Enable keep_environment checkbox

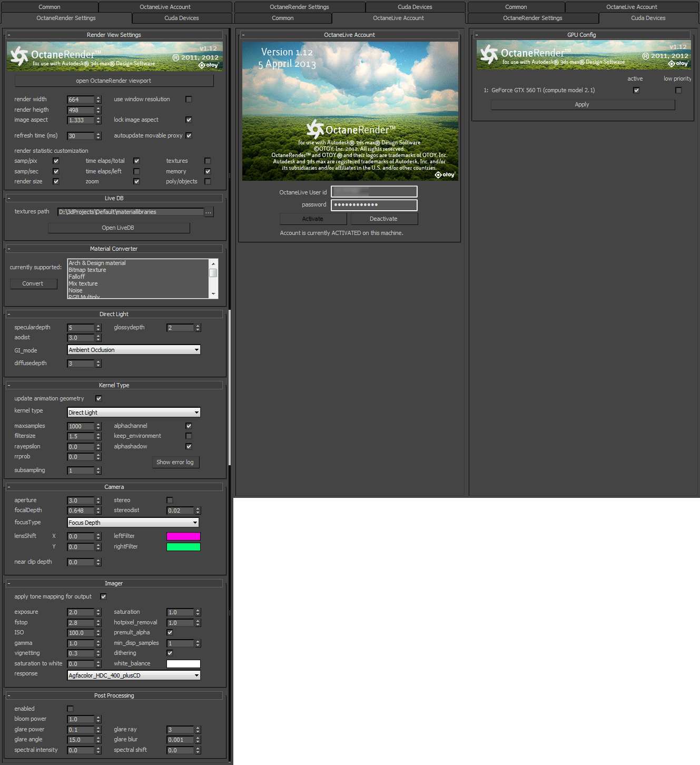pyautogui.click(x=189, y=436)
